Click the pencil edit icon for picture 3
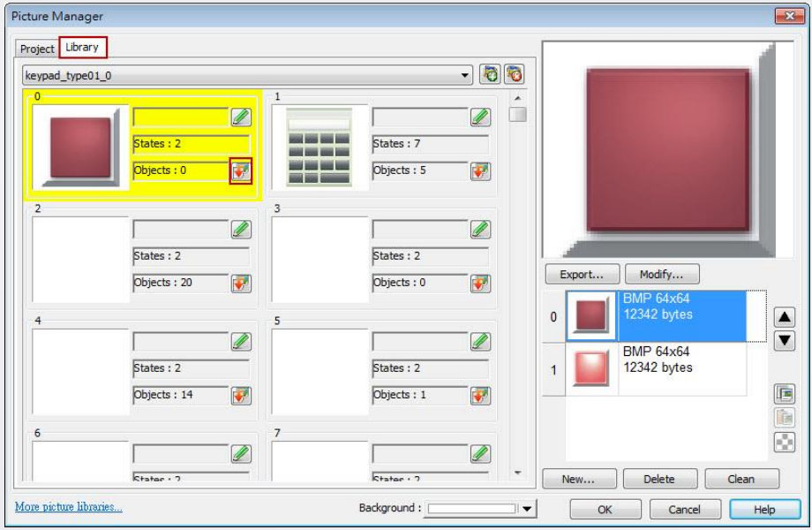Image resolution: width=812 pixels, height=530 pixels. pyautogui.click(x=480, y=229)
